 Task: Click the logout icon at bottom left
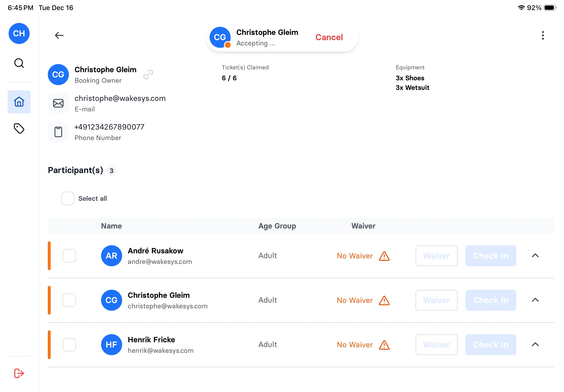pos(19,373)
